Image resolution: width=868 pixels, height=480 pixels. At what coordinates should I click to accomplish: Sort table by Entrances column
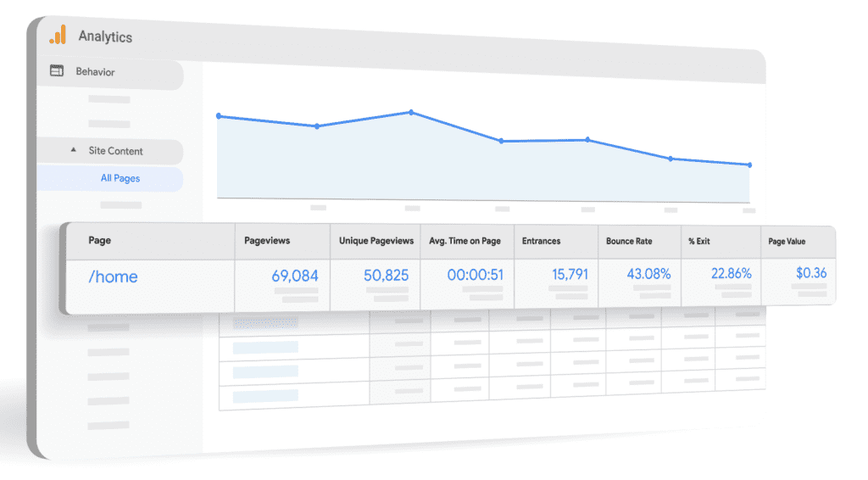(x=541, y=241)
